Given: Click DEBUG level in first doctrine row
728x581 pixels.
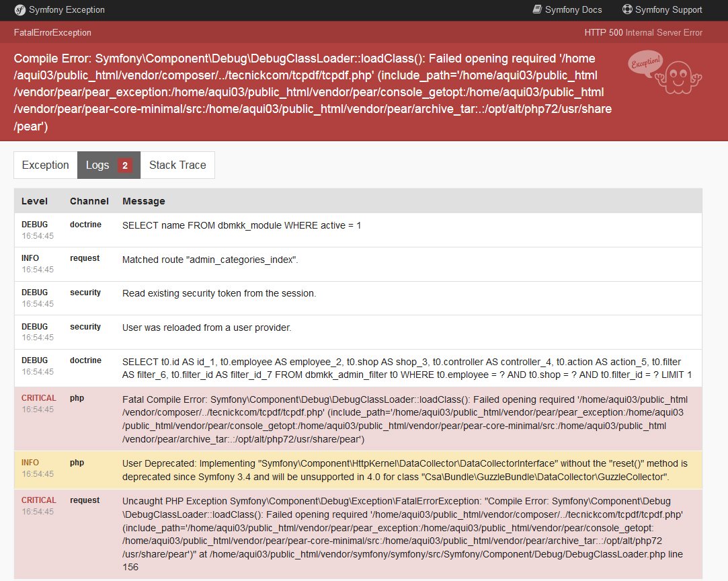Looking at the screenshot, I should click(x=34, y=225).
